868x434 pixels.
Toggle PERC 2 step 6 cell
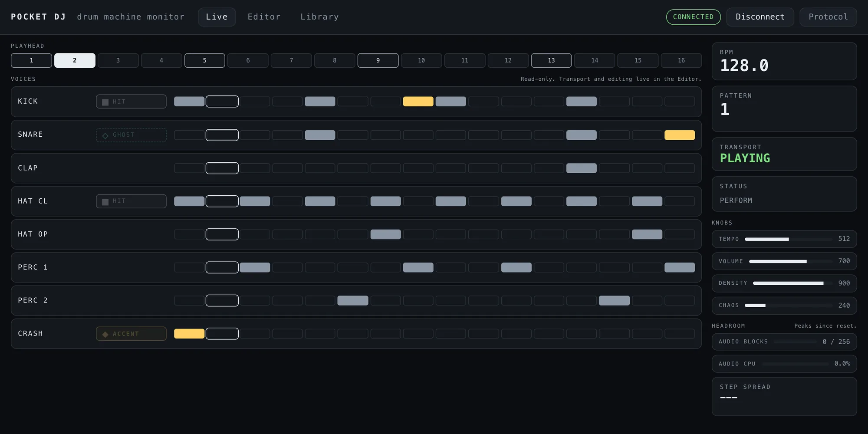point(353,300)
